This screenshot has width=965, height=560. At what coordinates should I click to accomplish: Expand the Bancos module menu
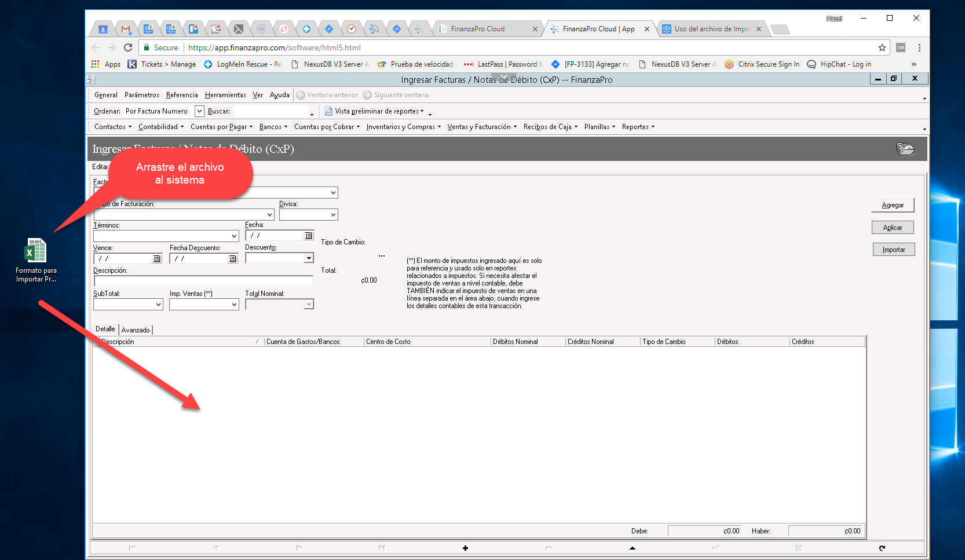tap(273, 127)
